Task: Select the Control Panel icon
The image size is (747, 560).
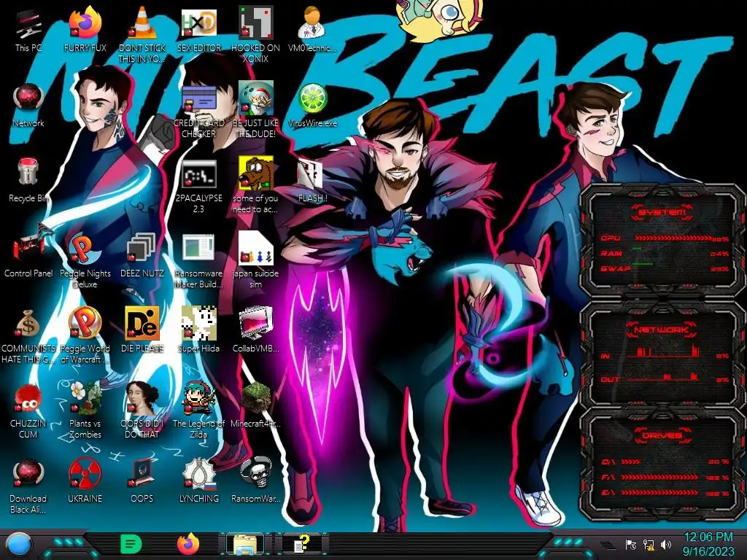Action: [x=28, y=254]
